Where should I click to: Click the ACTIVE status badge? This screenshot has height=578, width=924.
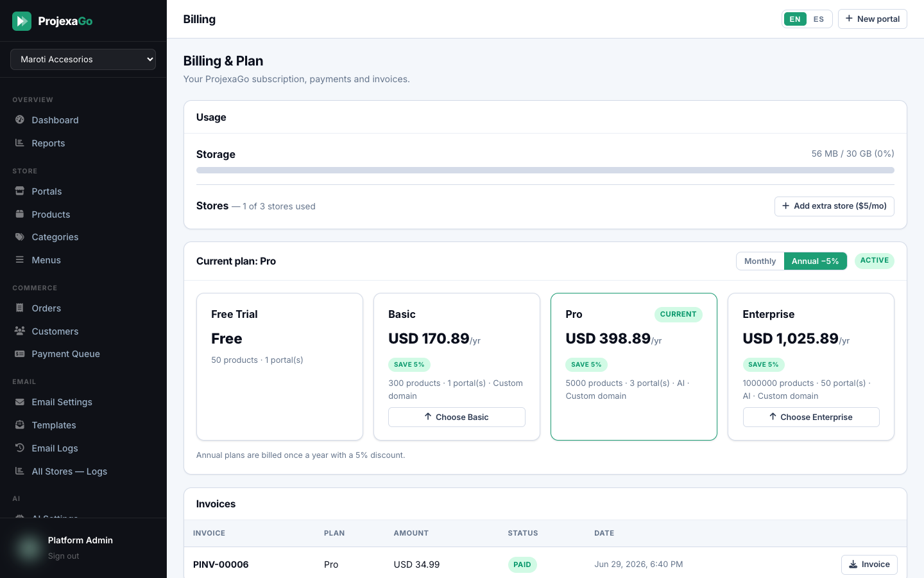click(x=875, y=261)
